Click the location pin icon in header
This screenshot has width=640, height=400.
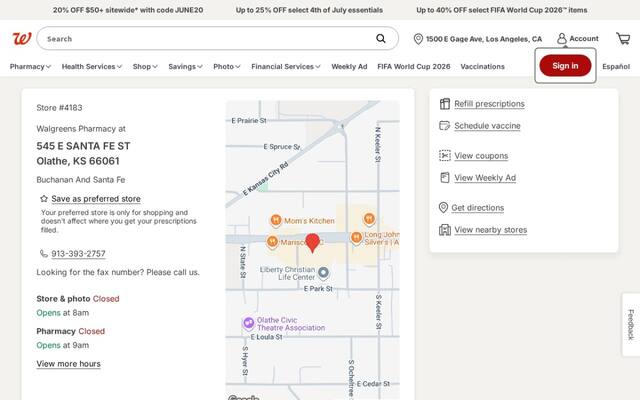pyautogui.click(x=418, y=39)
